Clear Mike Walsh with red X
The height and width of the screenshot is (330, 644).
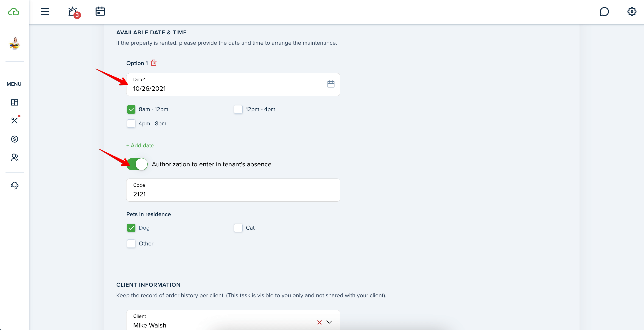[319, 322]
